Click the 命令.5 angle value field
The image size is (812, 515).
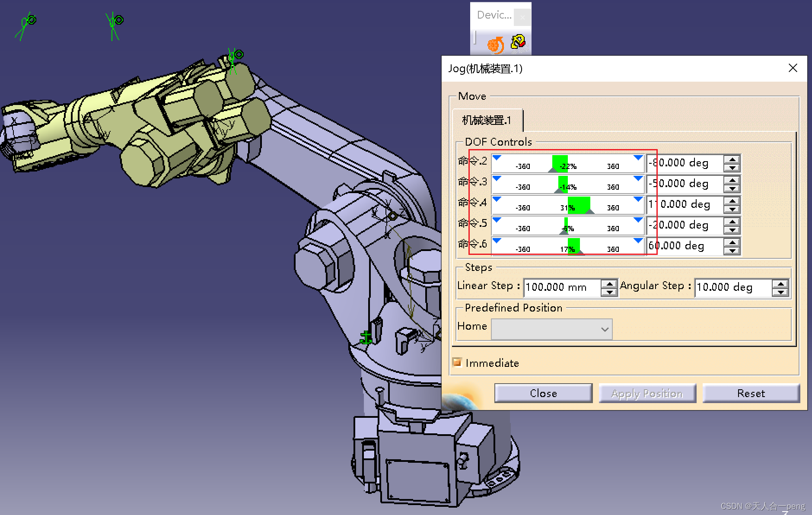[x=685, y=226]
